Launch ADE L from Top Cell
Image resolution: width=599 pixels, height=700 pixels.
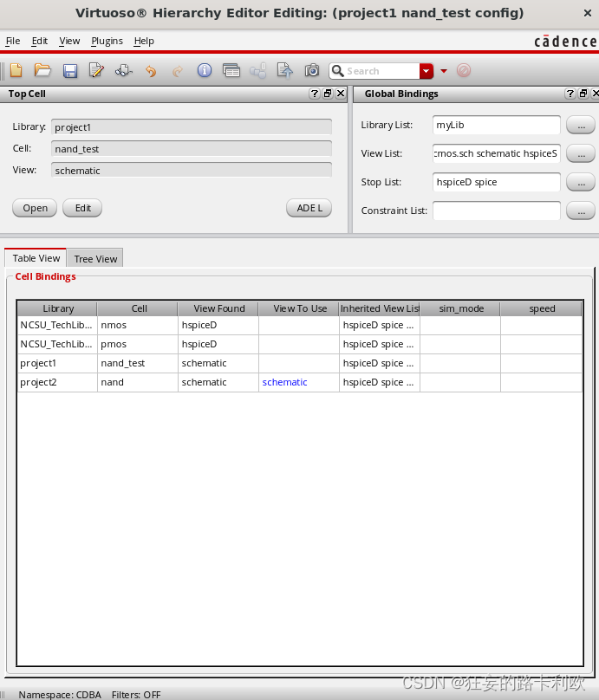309,208
